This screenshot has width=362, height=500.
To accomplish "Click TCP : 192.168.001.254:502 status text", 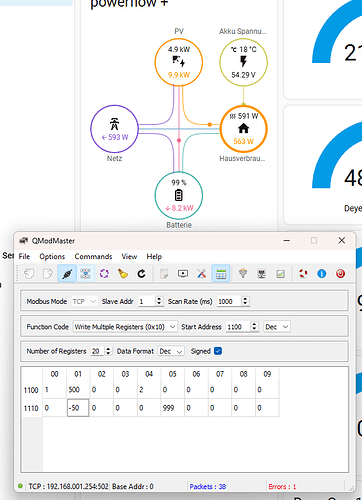I will point(68,486).
